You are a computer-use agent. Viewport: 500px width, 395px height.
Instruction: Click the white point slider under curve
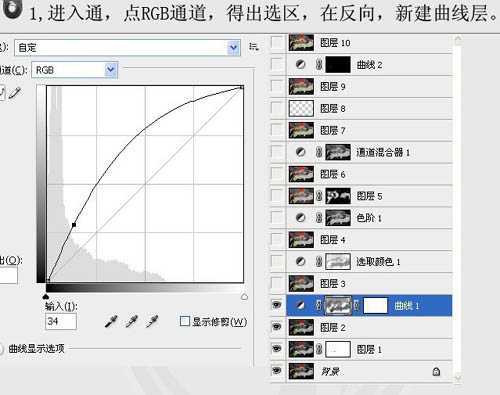[244, 296]
